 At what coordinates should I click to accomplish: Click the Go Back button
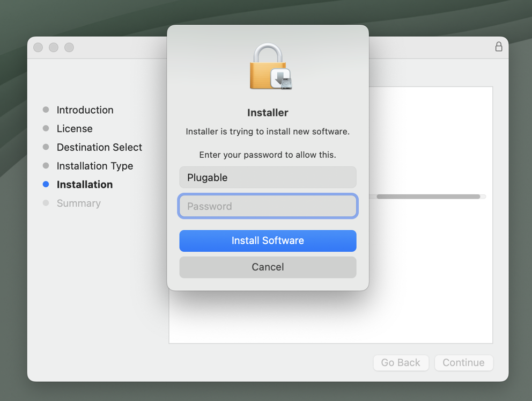tap(401, 363)
